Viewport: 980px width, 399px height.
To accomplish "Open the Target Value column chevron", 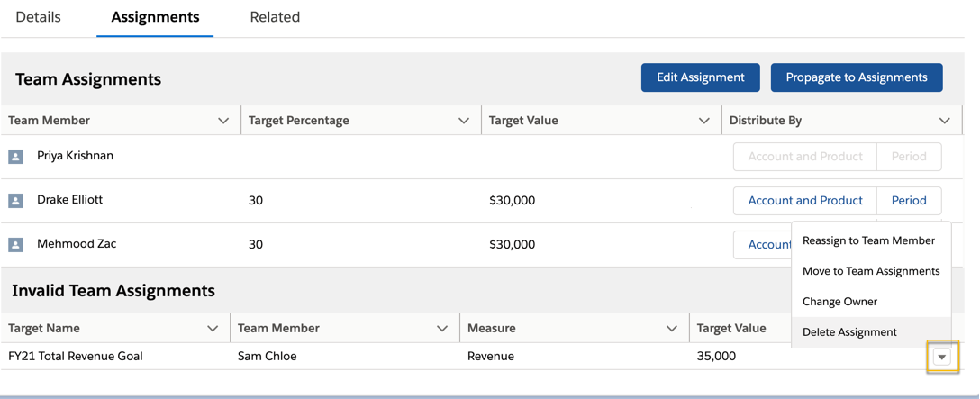I will pos(704,121).
